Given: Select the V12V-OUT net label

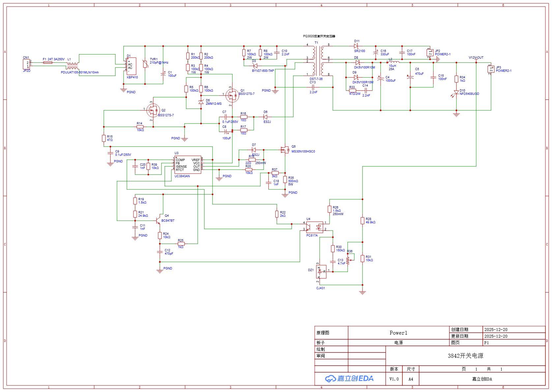Looking at the screenshot, I should tap(476, 58).
